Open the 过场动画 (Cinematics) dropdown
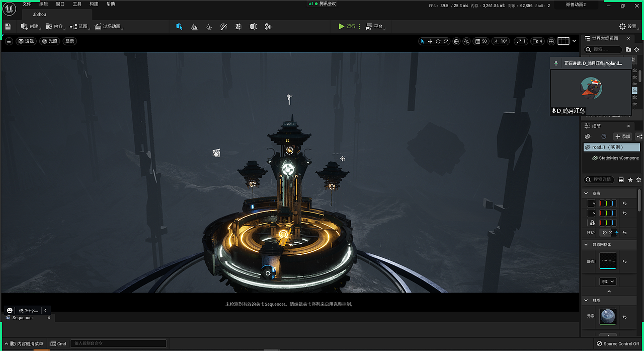 pyautogui.click(x=108, y=26)
